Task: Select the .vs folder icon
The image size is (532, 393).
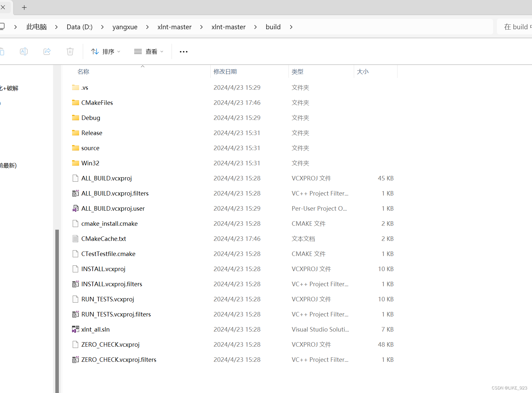Action: click(x=76, y=87)
